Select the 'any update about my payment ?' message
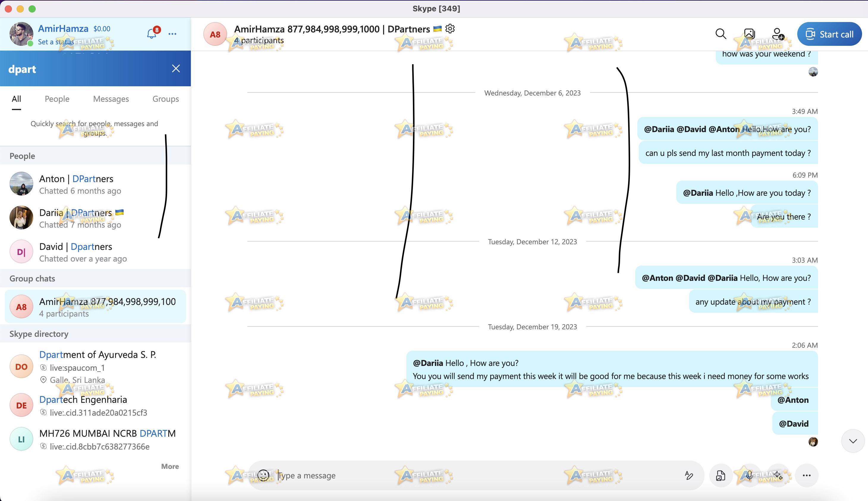The width and height of the screenshot is (868, 501). pyautogui.click(x=753, y=302)
